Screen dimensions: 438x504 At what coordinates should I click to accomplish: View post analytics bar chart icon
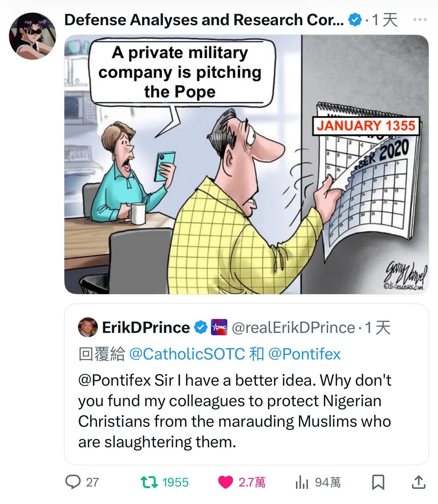(x=302, y=483)
